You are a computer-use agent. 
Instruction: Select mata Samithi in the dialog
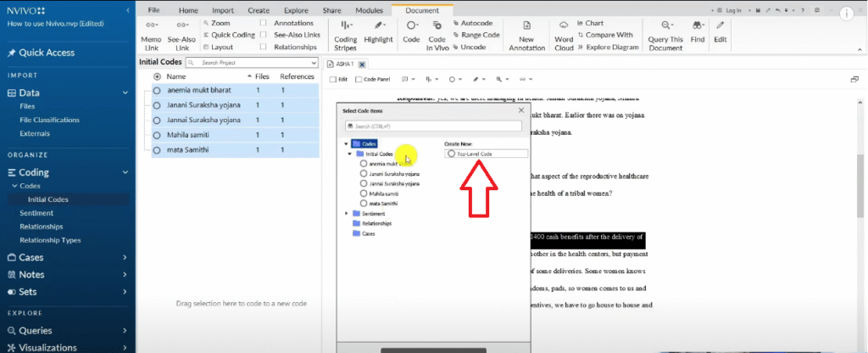[x=379, y=204]
